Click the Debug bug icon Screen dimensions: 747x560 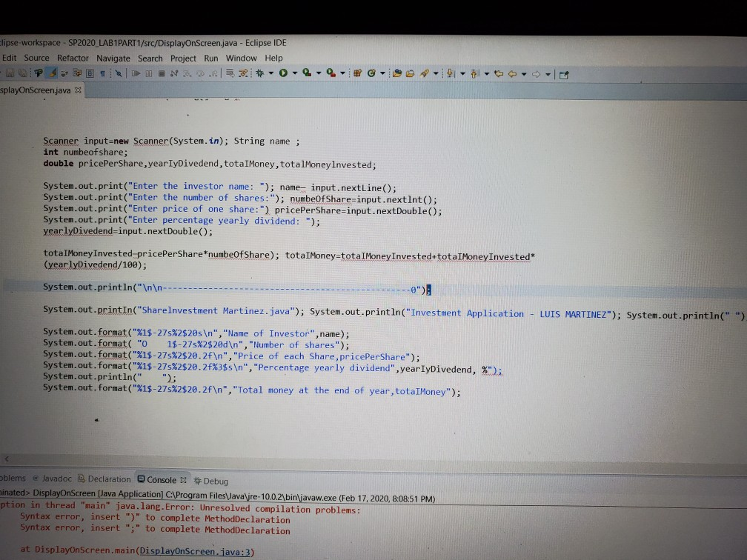[x=259, y=73]
